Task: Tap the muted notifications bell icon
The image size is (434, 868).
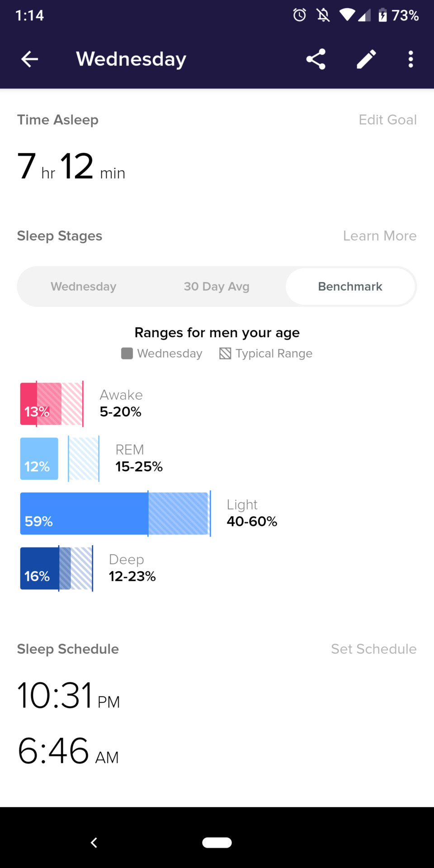Action: [x=323, y=15]
